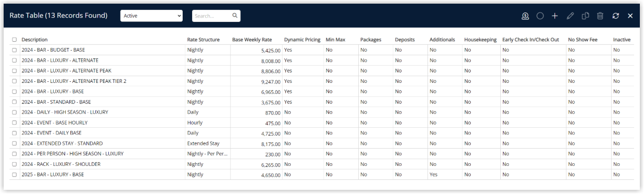Select row text 2024 - BAR - LUXURY - ALTERNATE PEAK

tap(66, 71)
